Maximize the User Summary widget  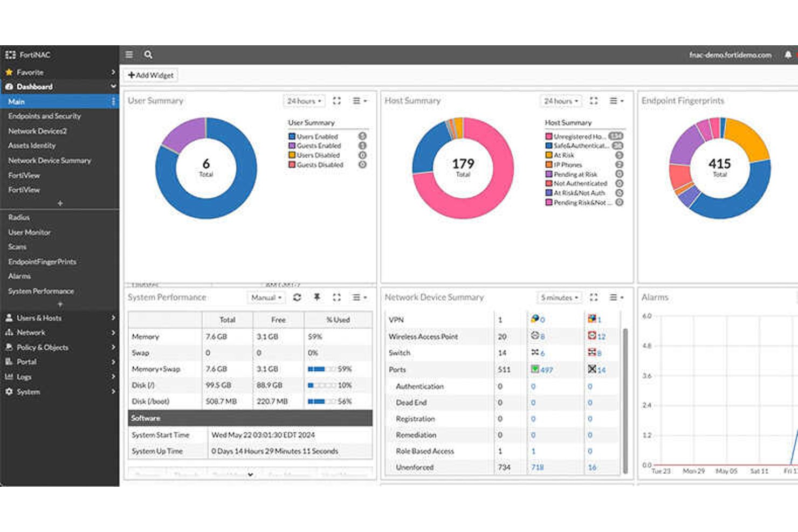coord(337,101)
